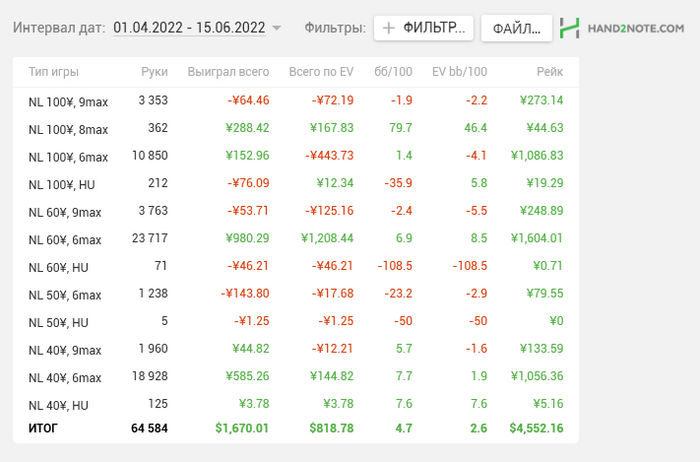Select the NL 60¥, HU row

[x=296, y=266]
